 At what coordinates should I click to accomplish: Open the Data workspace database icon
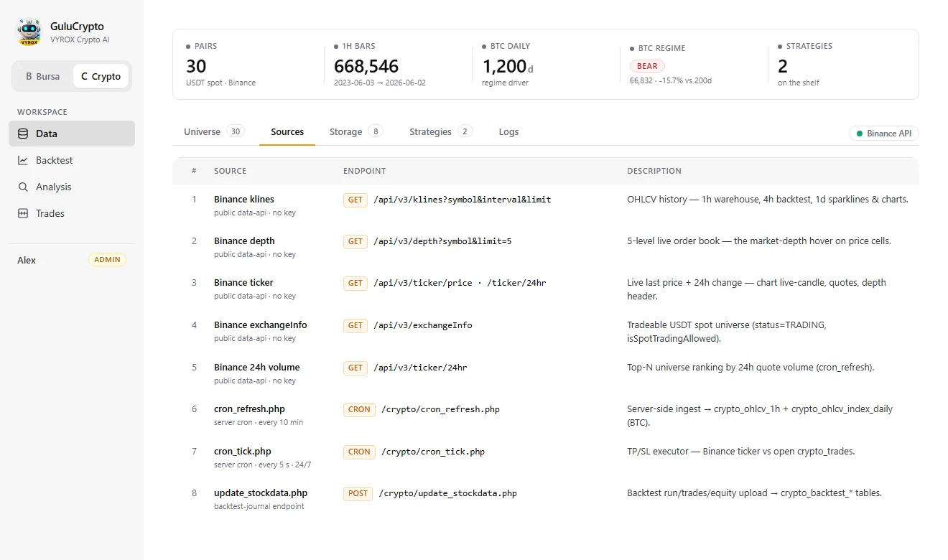(23, 134)
